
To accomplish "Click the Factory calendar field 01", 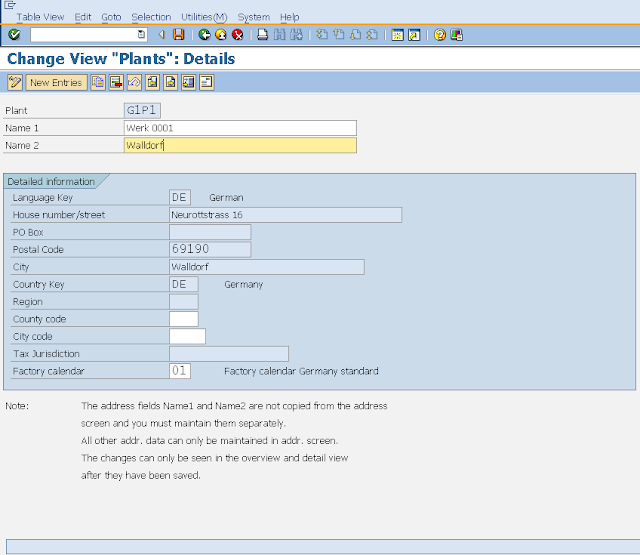I will [x=180, y=371].
